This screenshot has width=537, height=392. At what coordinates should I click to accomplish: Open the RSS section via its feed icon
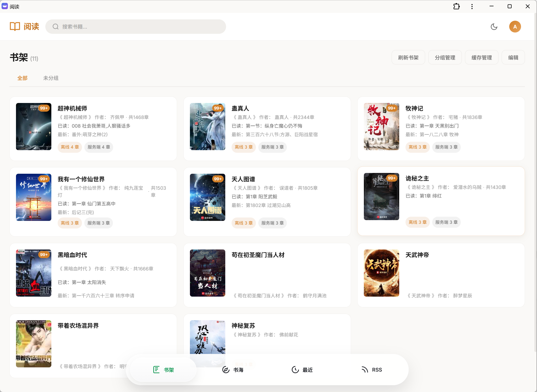(365, 369)
